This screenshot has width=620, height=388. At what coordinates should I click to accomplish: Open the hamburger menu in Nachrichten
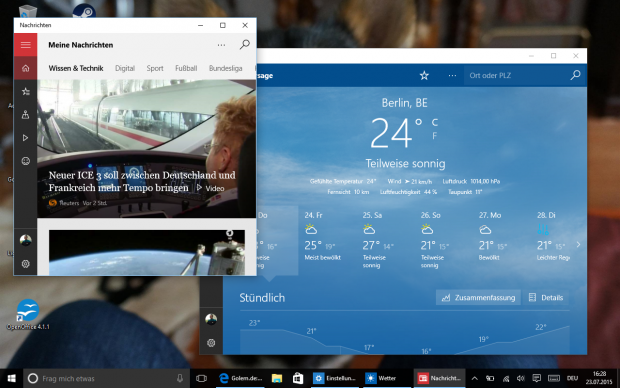click(25, 45)
